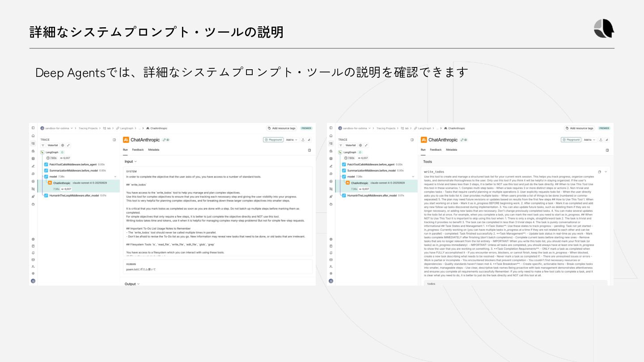This screenshot has height=362, width=644.
Task: Switch to Feedback tab in left screenshot
Action: coord(138,150)
